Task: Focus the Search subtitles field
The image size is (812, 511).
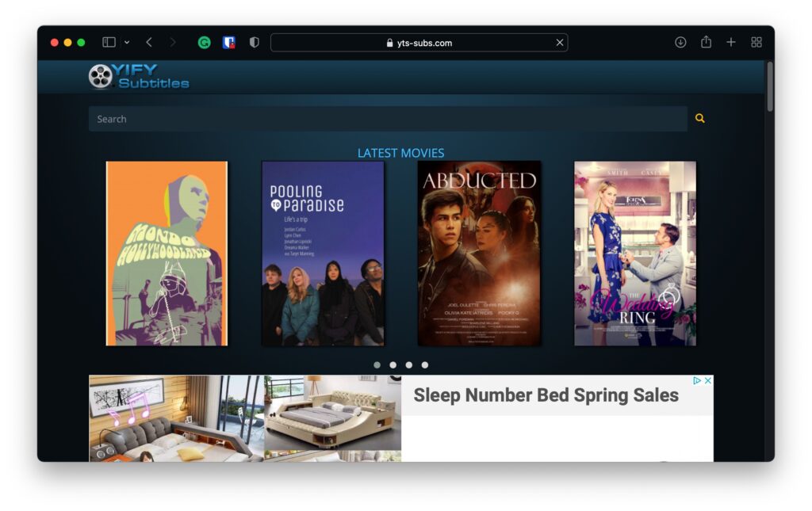Action: tap(388, 119)
